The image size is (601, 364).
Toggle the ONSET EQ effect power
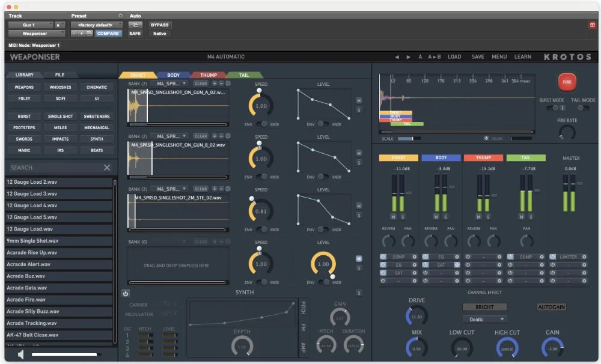tap(383, 265)
